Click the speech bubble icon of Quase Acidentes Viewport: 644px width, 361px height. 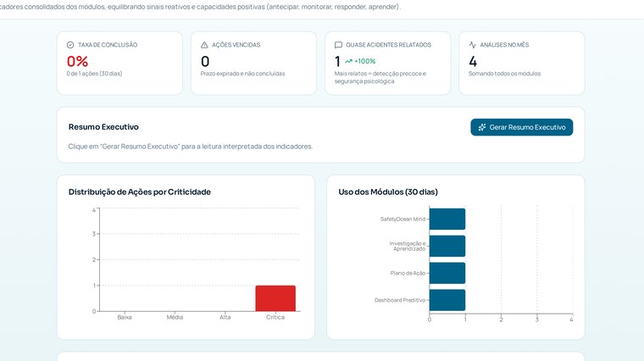coord(338,45)
